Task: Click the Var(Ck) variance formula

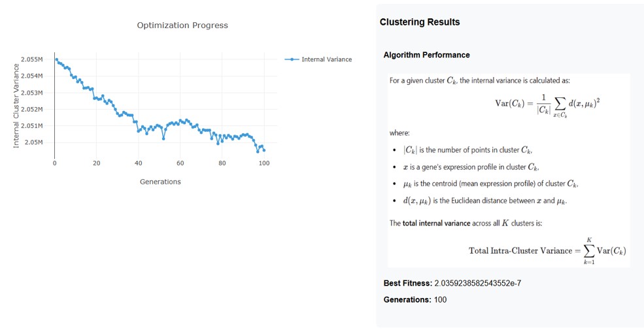Action: point(548,105)
